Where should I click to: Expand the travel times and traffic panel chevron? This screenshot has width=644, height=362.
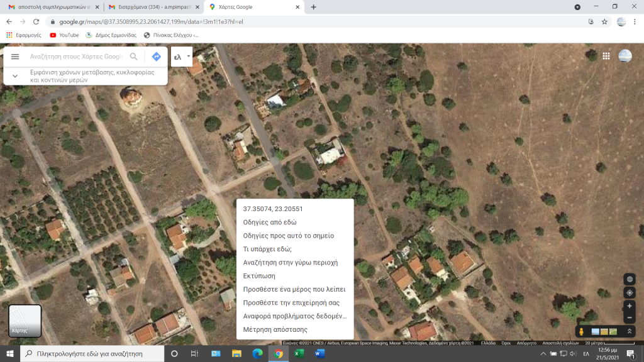(x=15, y=76)
